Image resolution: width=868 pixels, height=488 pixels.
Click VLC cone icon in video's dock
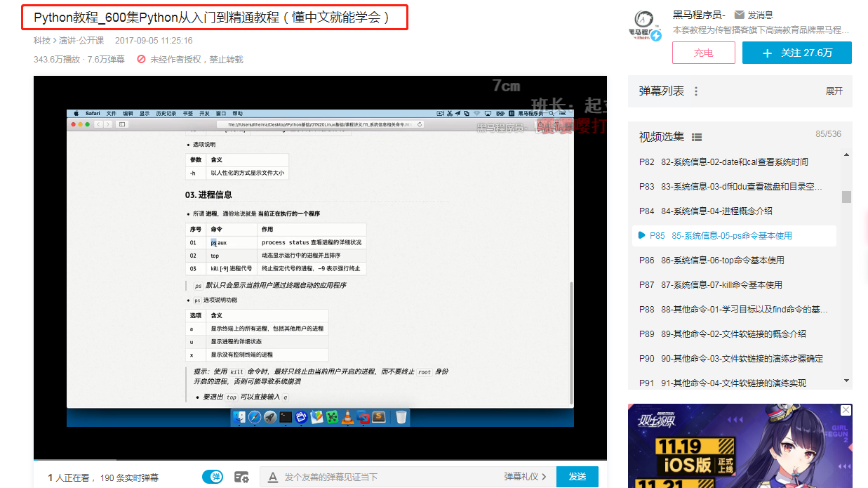click(347, 417)
